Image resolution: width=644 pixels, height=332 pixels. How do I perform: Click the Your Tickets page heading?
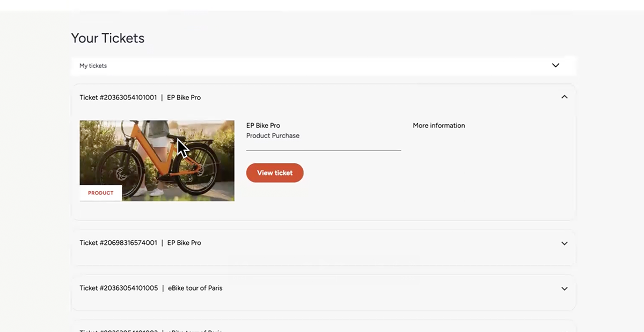click(108, 38)
